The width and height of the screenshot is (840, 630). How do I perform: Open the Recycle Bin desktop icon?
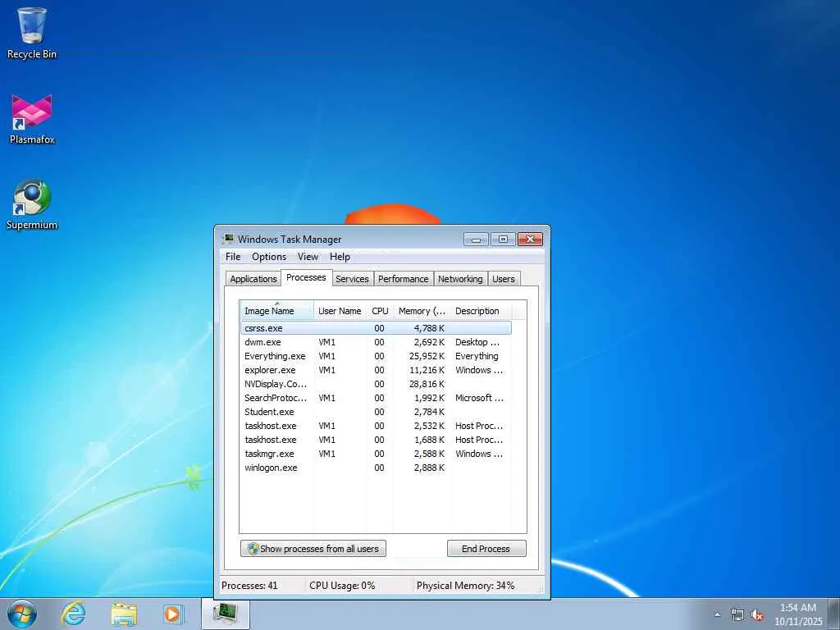[32, 32]
